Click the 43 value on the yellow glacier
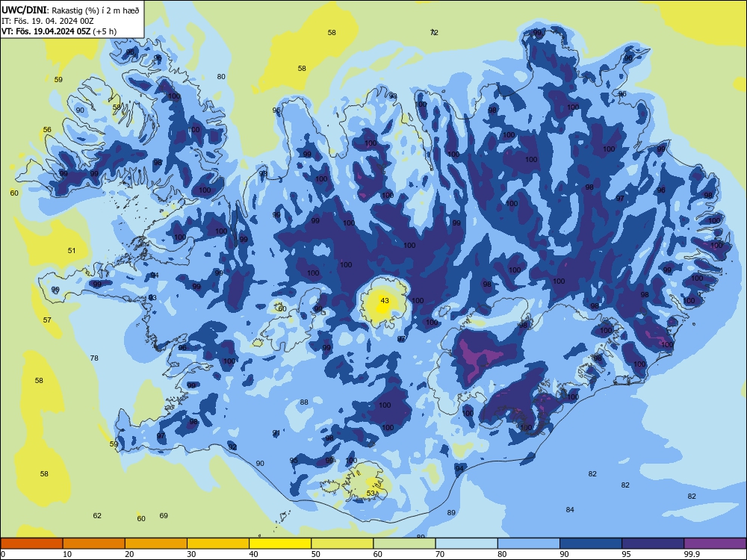 (x=385, y=300)
